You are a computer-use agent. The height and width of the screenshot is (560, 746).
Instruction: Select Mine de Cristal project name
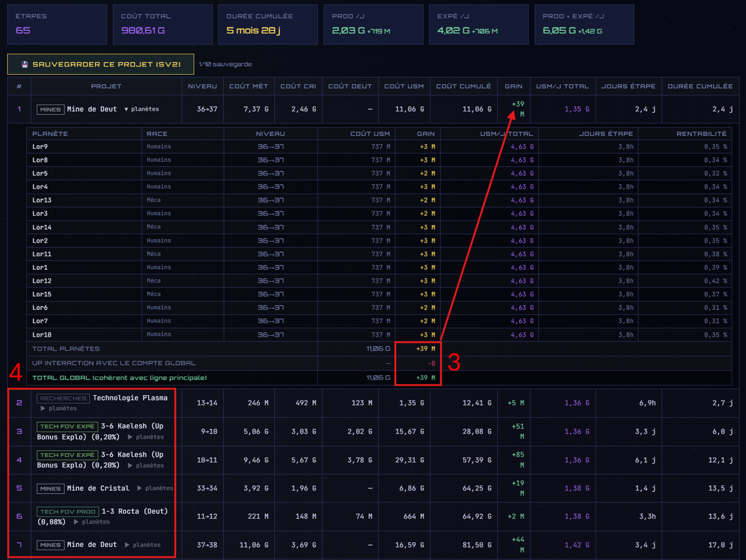tap(98, 488)
